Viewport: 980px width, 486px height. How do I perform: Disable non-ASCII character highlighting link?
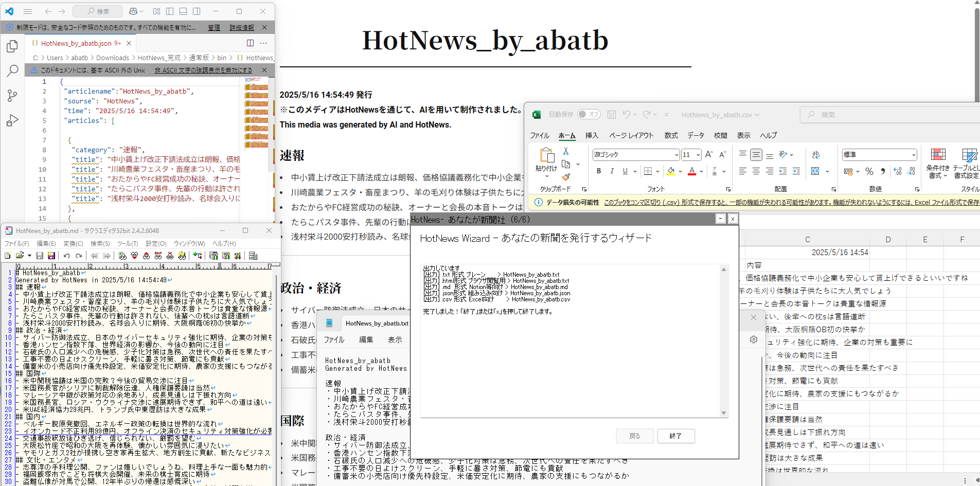(x=203, y=70)
